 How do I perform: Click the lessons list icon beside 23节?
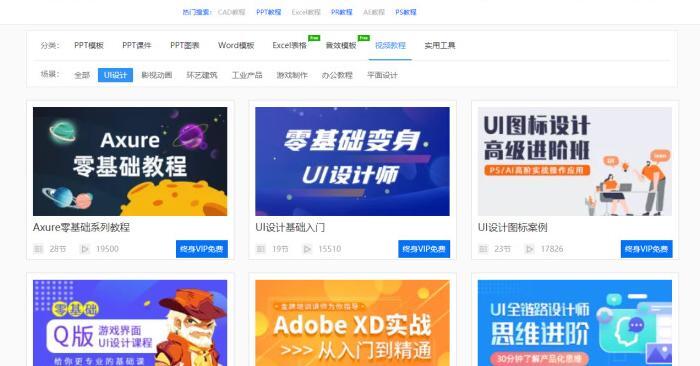(483, 249)
